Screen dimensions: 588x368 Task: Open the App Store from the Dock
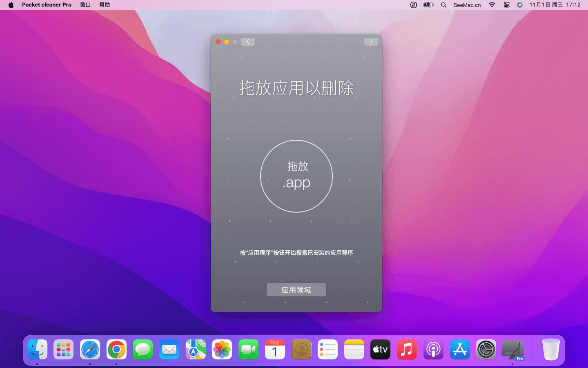(x=460, y=350)
